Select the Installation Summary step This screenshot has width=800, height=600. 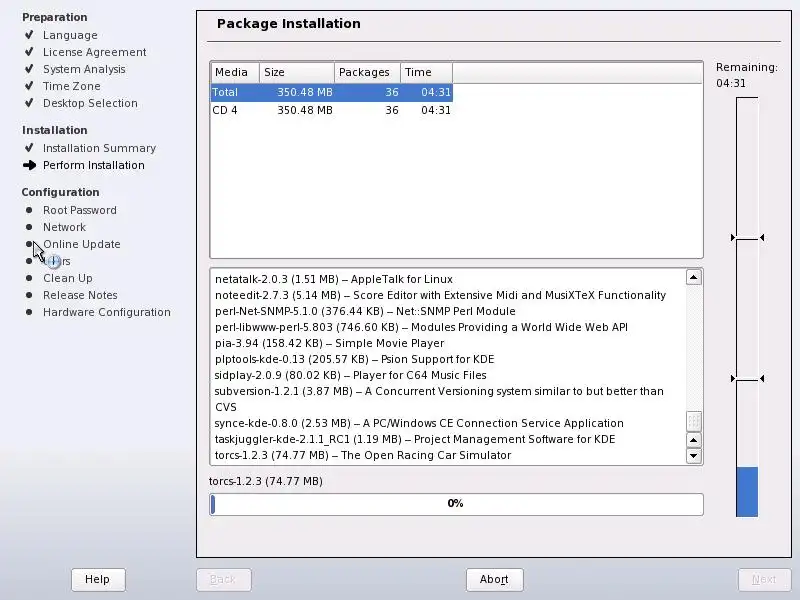[x=99, y=148]
